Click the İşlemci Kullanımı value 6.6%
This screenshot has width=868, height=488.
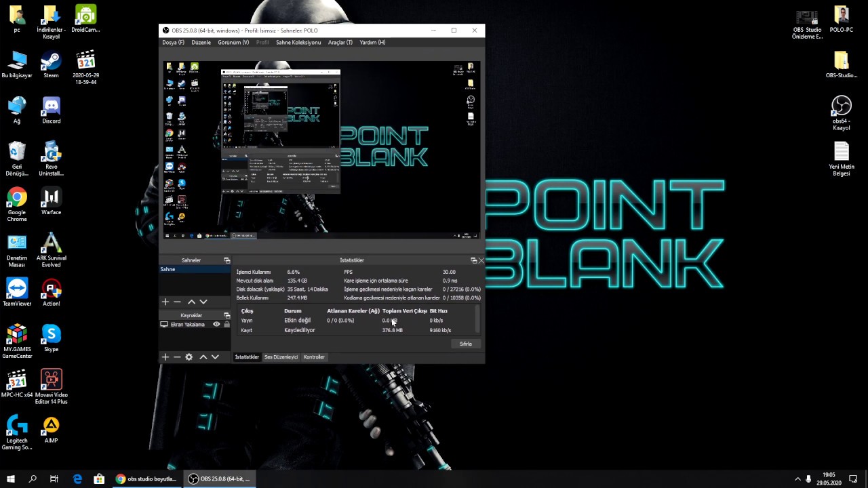[x=293, y=272]
